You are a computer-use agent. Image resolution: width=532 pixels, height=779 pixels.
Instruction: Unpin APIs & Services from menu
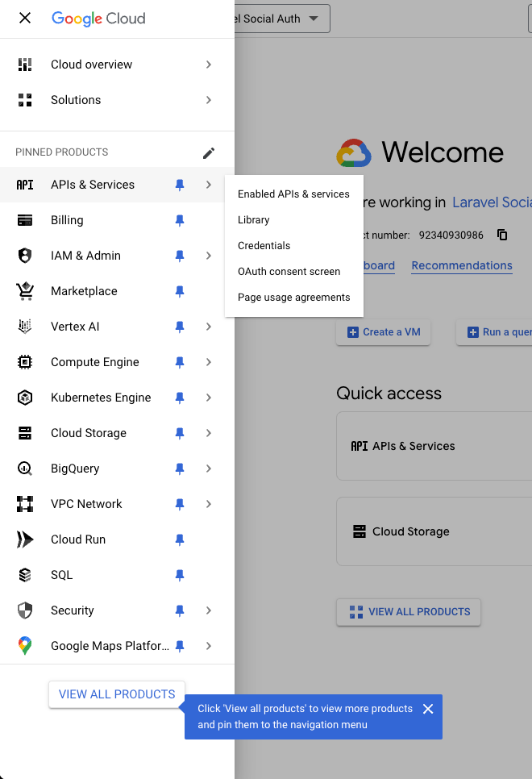(180, 185)
